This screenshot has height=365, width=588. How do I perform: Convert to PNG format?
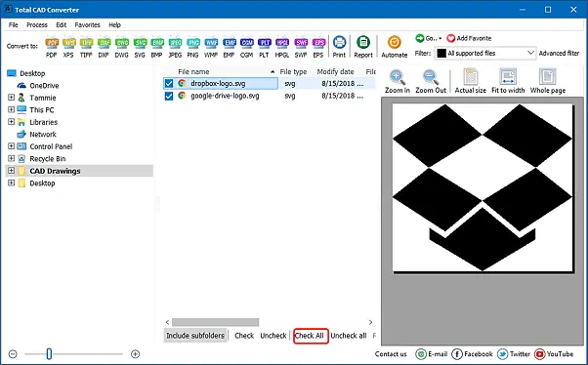pyautogui.click(x=193, y=47)
